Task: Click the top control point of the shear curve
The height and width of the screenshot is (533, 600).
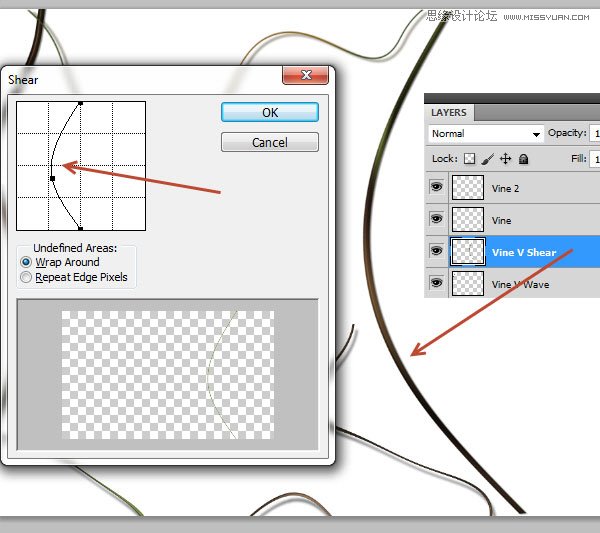Action: coord(80,103)
